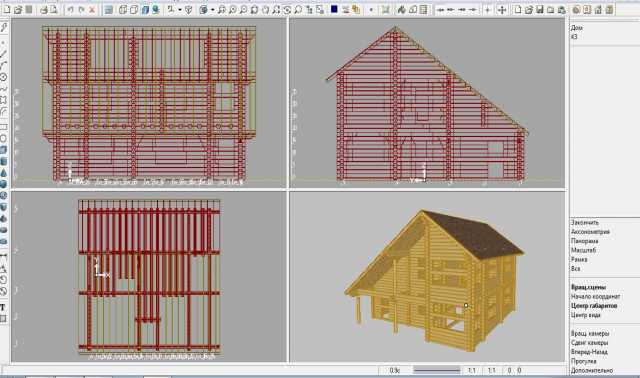Viewport: 640px width, 378px height.
Task: Click the 0.9c value in status bar
Action: coord(394,370)
